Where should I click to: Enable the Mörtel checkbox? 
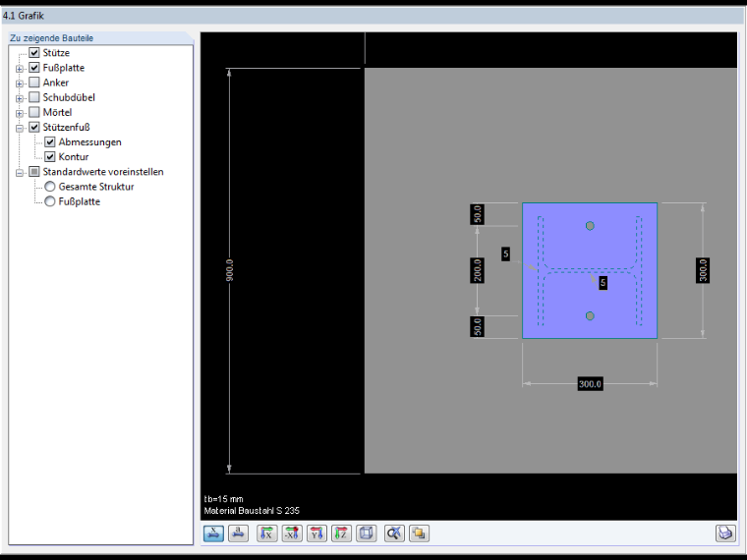[x=34, y=112]
